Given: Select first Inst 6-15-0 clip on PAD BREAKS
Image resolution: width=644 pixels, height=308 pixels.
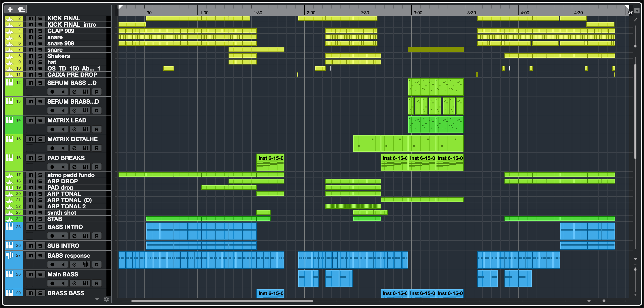Looking at the screenshot, I should [x=270, y=162].
